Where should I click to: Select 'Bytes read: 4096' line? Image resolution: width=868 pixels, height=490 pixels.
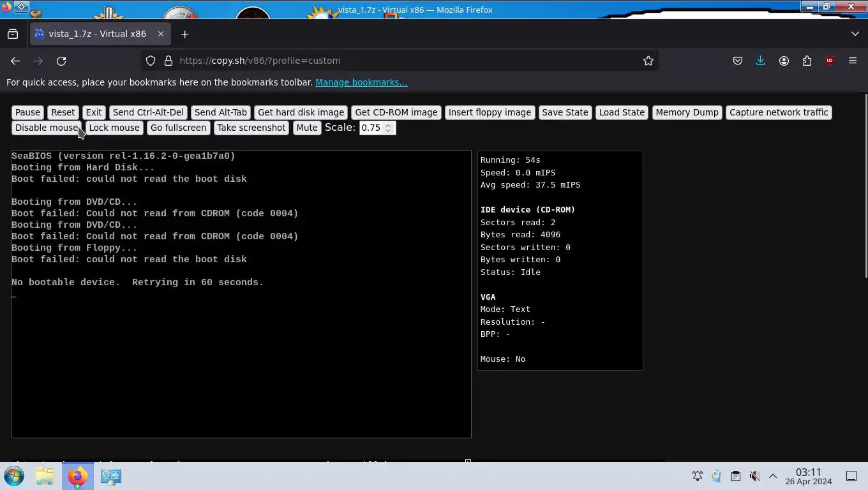(x=520, y=235)
